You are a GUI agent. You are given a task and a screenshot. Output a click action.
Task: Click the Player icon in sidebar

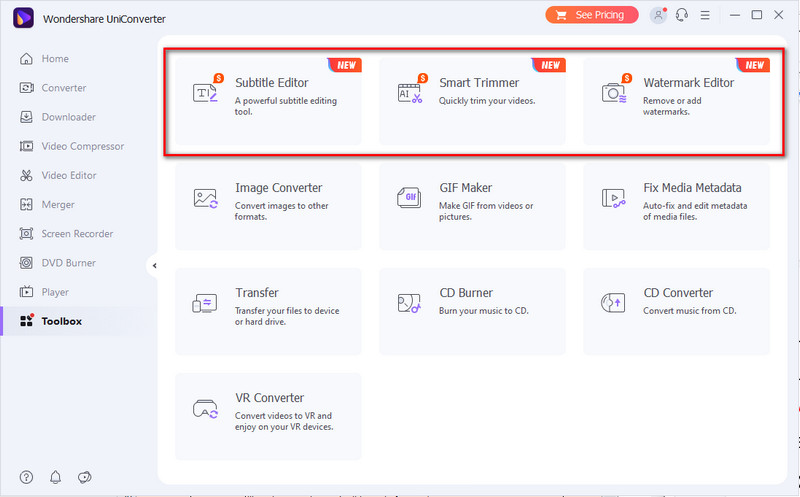tap(26, 292)
